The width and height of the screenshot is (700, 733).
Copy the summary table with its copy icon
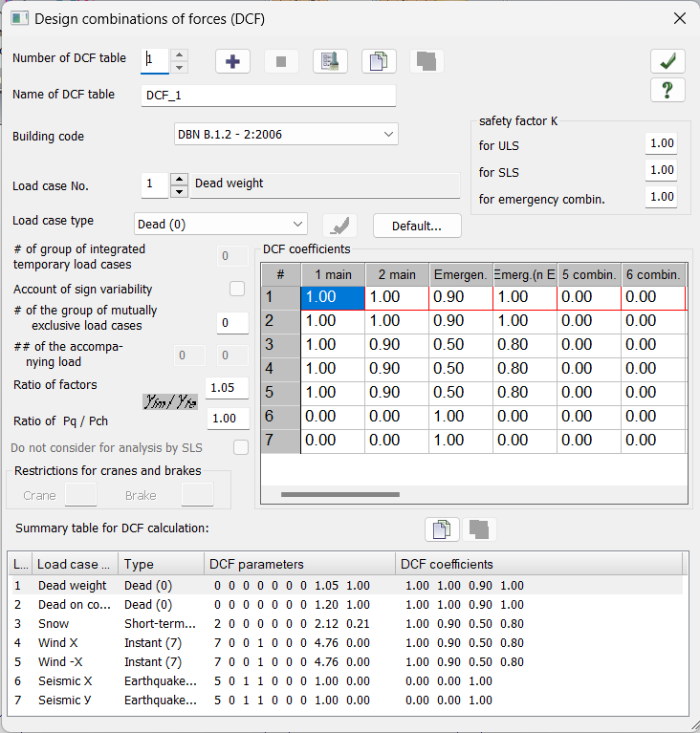(442, 528)
